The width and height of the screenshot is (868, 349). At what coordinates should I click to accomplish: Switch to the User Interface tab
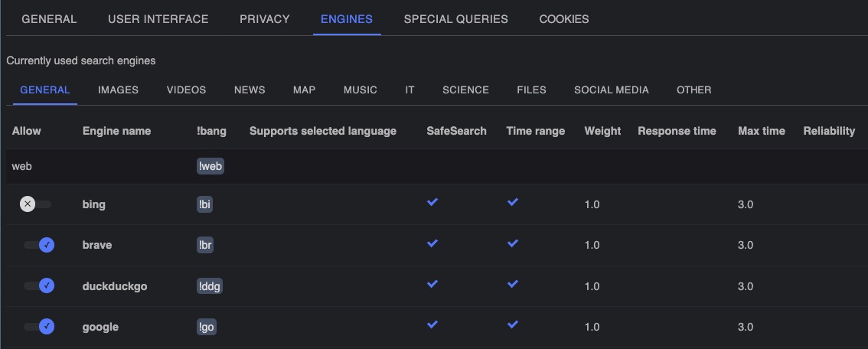coord(158,19)
